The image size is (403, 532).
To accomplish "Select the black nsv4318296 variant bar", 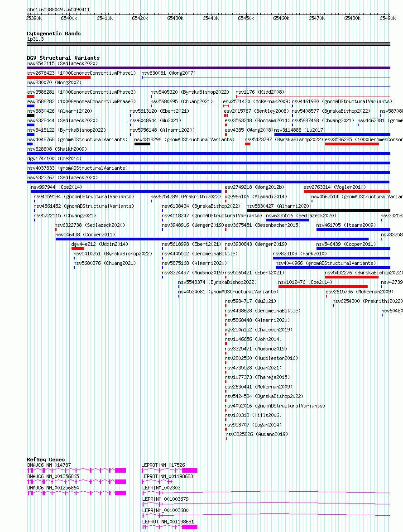I will point(143,144).
